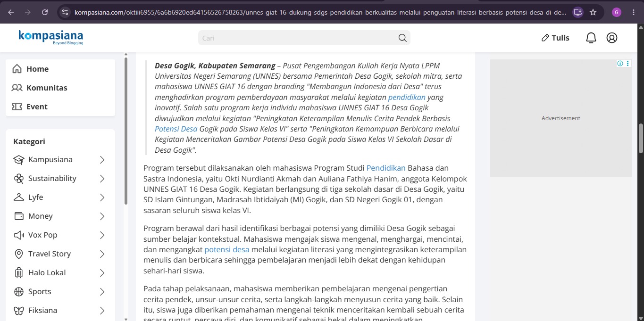Expand the Vox Pop category chevron
Image resolution: width=644 pixels, height=321 pixels.
102,235
